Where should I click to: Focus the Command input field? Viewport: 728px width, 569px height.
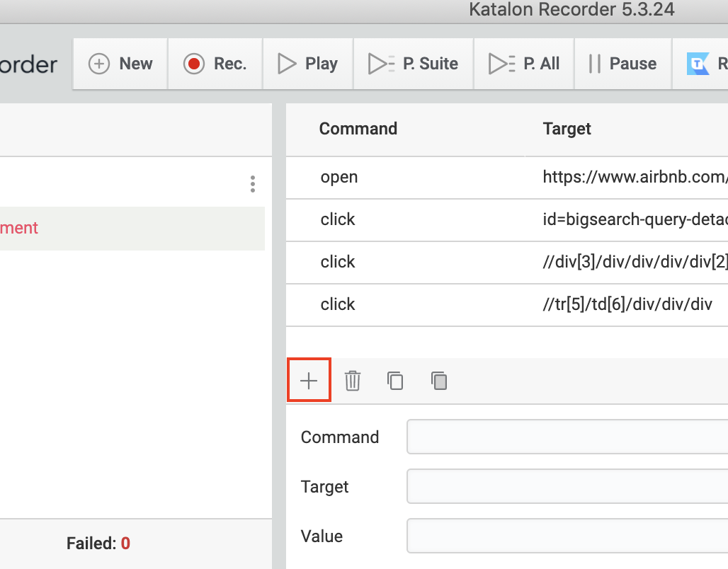coord(567,437)
